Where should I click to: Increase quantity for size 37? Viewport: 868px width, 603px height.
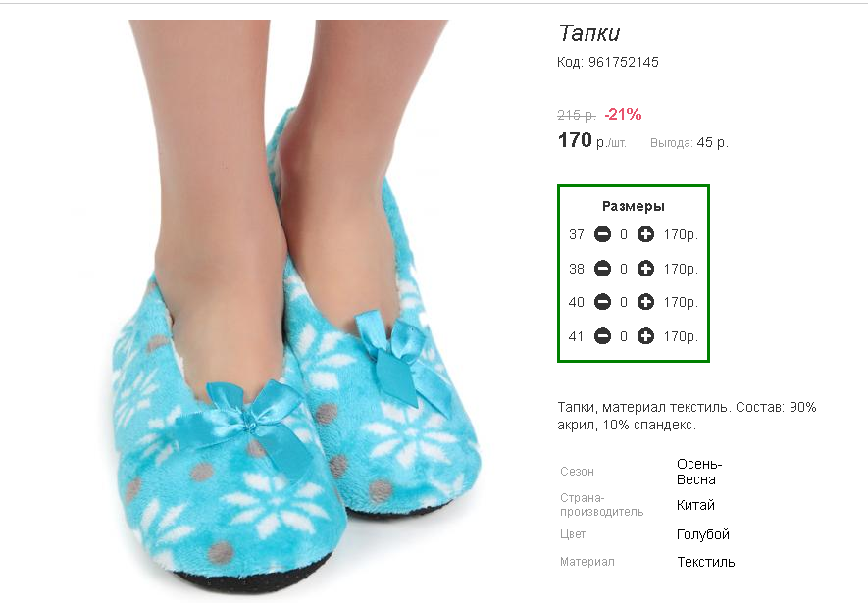(x=645, y=234)
